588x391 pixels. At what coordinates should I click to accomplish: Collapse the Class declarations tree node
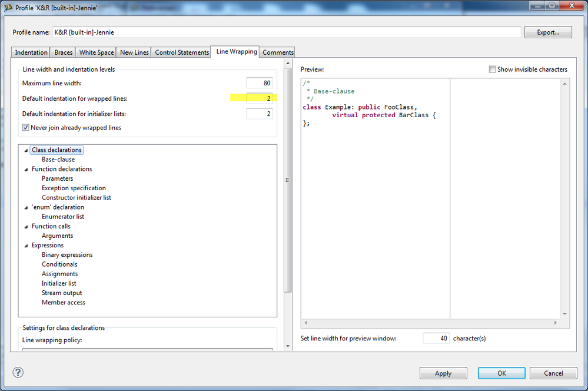pyautogui.click(x=26, y=150)
